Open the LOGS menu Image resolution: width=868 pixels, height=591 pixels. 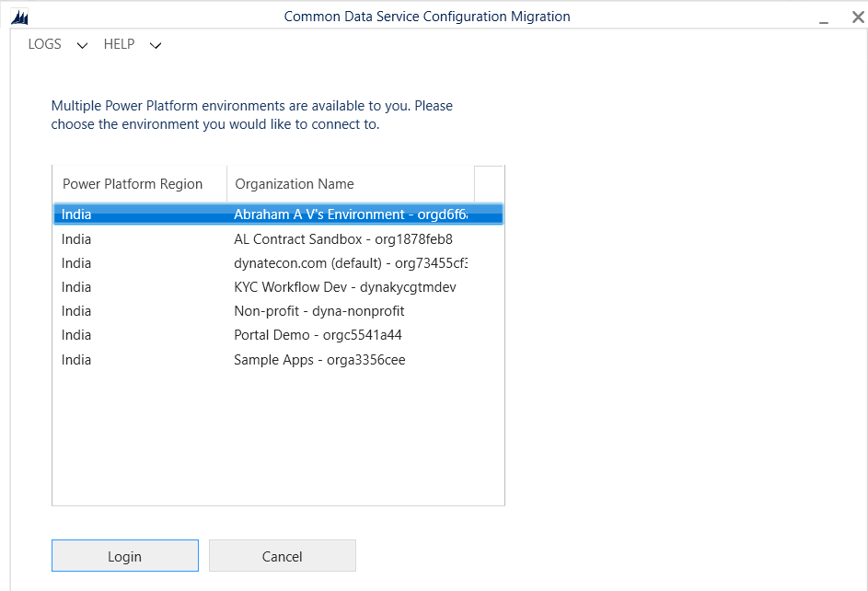tap(44, 44)
